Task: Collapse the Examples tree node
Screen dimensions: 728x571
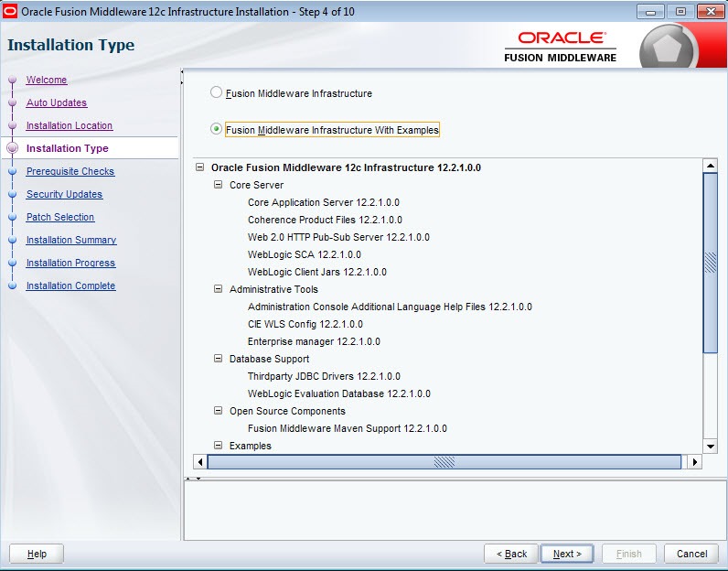Action: [218, 446]
